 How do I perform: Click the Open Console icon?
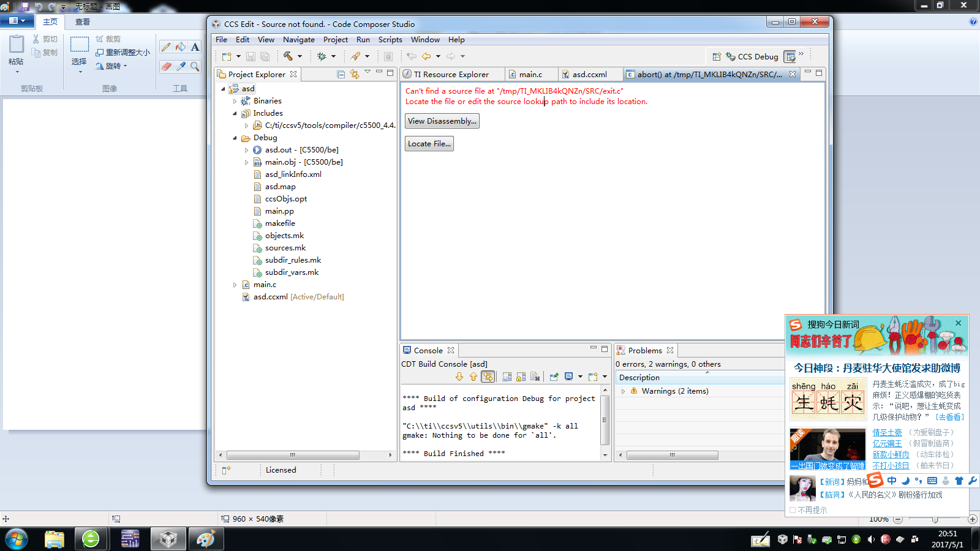[x=593, y=377]
